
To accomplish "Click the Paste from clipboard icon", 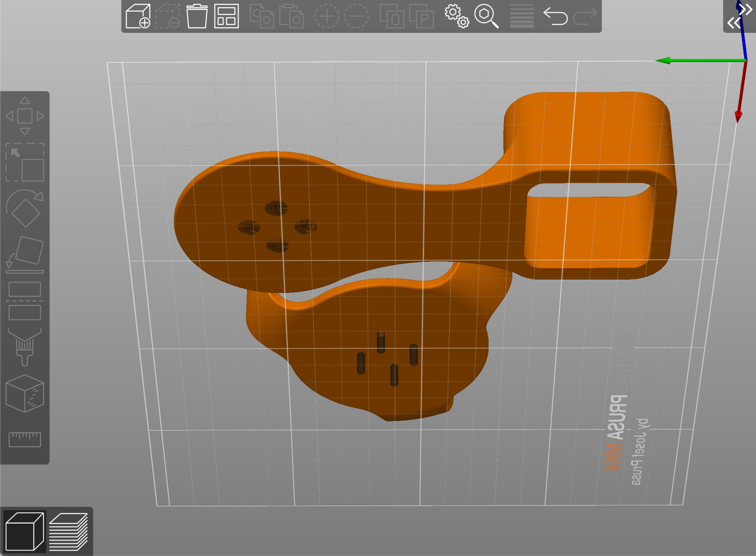I will coord(292,16).
